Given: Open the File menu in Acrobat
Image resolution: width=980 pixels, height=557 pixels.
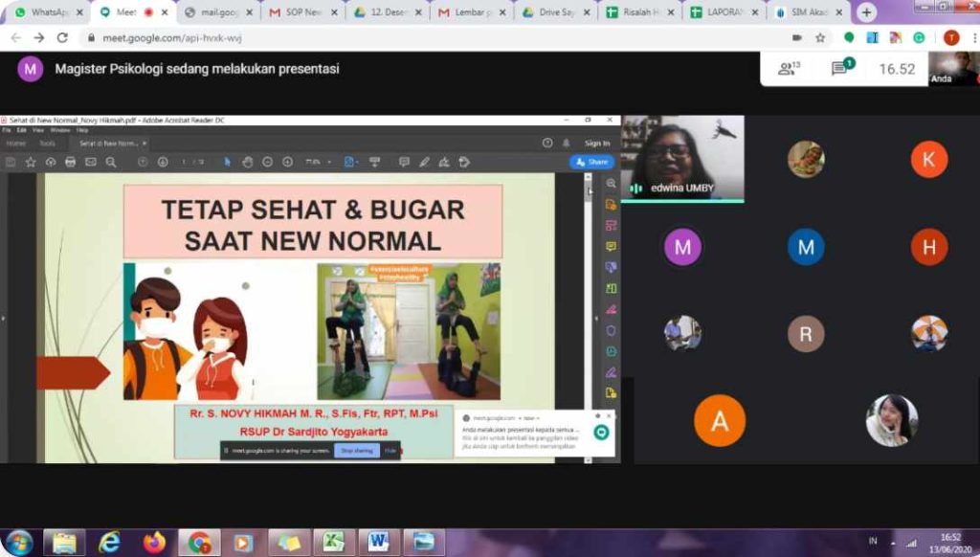Looking at the screenshot, I should [x=7, y=131].
